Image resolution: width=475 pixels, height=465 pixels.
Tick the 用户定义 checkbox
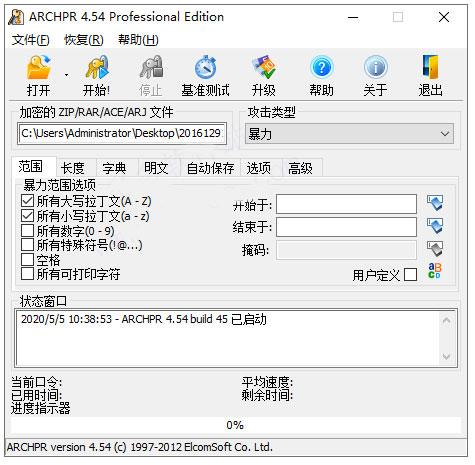pos(410,275)
